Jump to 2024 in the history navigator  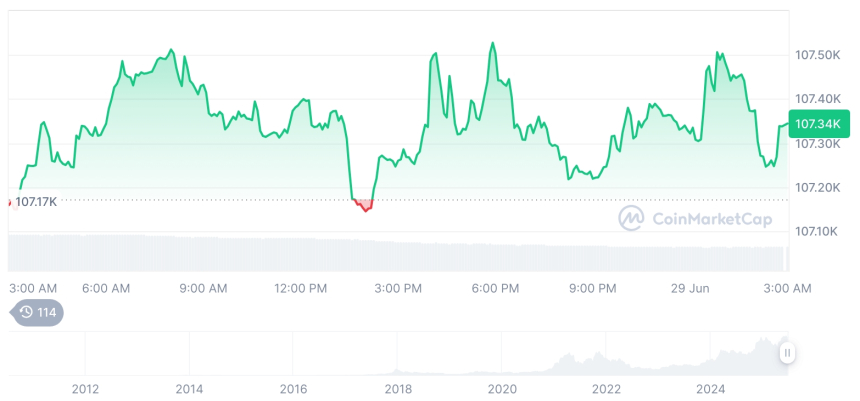point(710,389)
